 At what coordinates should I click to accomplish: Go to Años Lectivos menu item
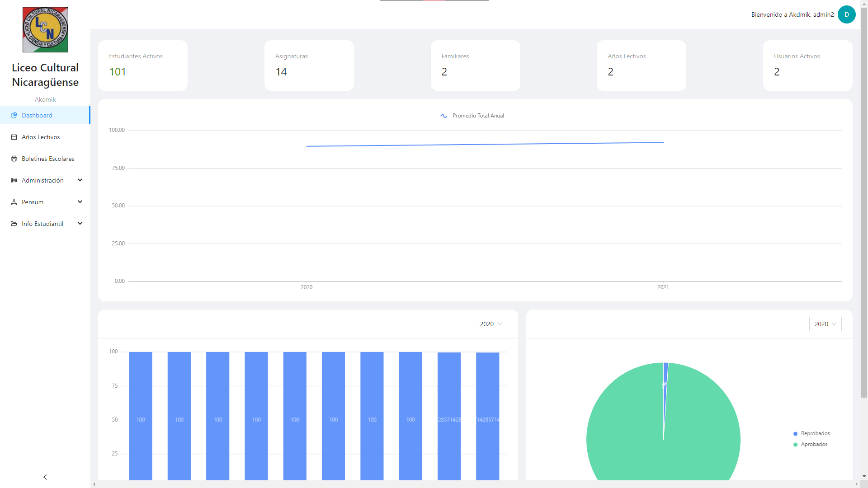41,137
